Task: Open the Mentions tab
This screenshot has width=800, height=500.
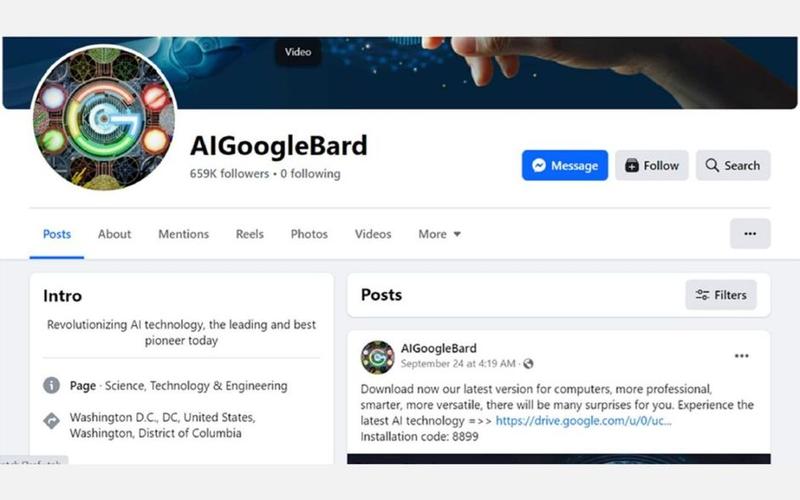Action: pos(183,234)
